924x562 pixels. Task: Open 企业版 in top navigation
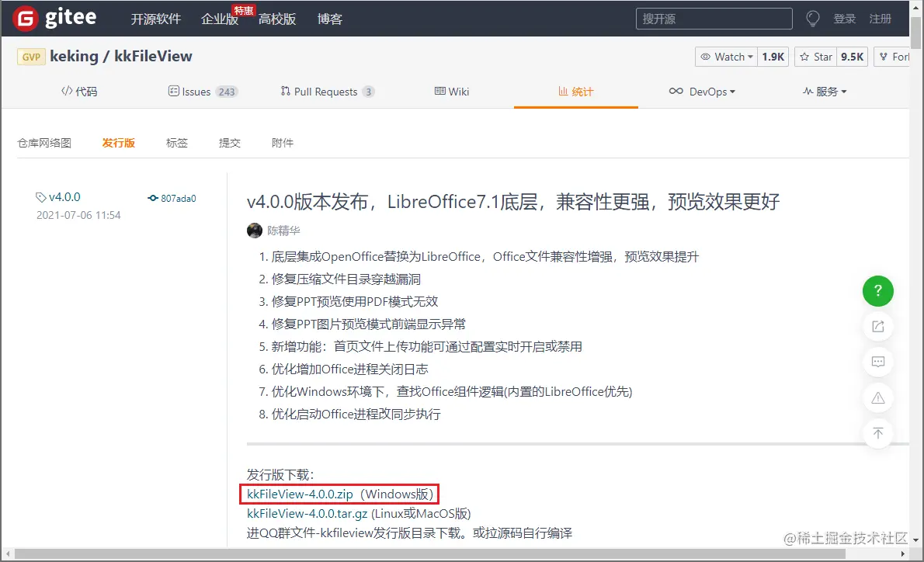(219, 19)
